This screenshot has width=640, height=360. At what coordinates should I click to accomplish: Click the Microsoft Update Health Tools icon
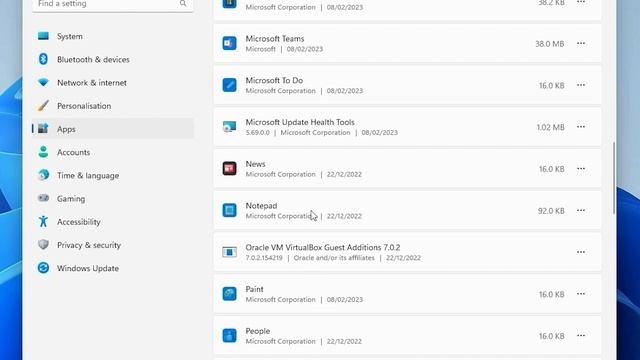click(x=229, y=127)
